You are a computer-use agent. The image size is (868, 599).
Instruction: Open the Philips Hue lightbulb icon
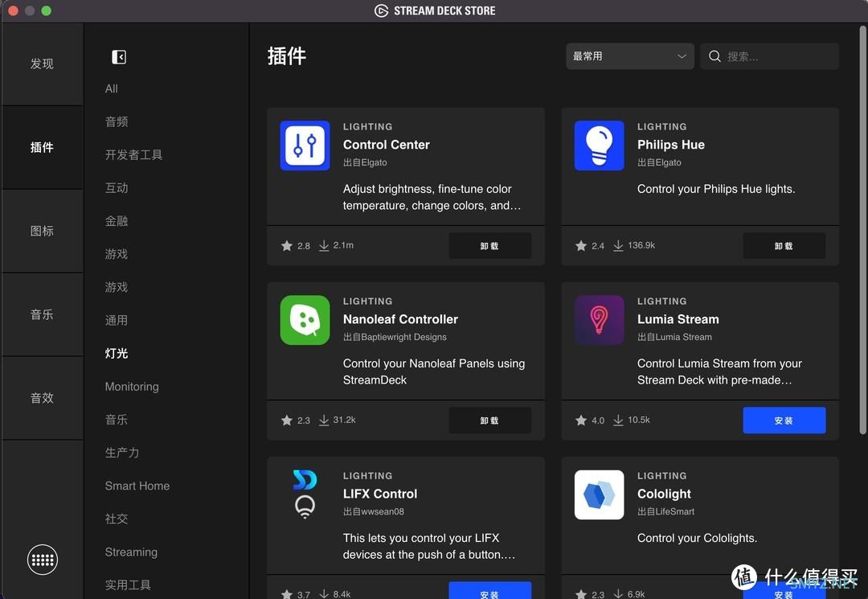click(x=599, y=146)
